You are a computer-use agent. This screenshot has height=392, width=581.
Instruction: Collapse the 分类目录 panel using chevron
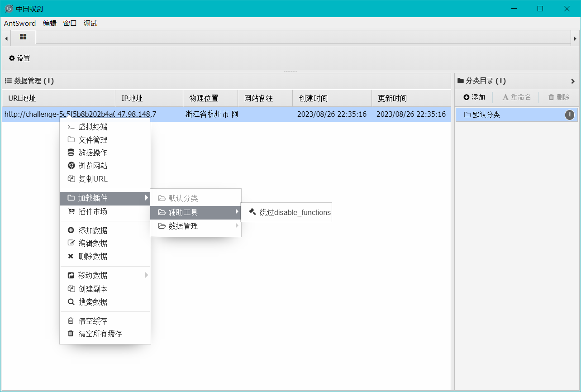coord(572,81)
